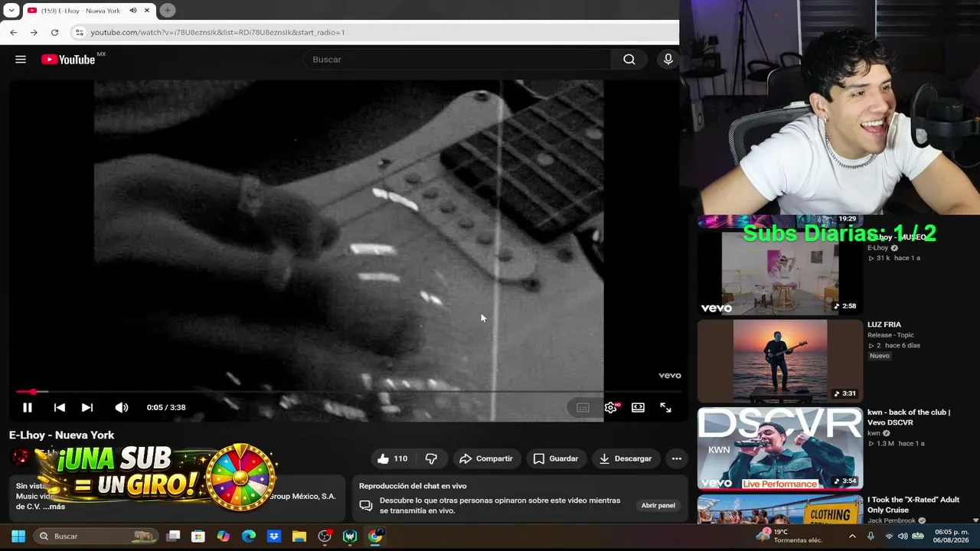Open File Explorer from the taskbar
980x551 pixels.
[x=299, y=536]
